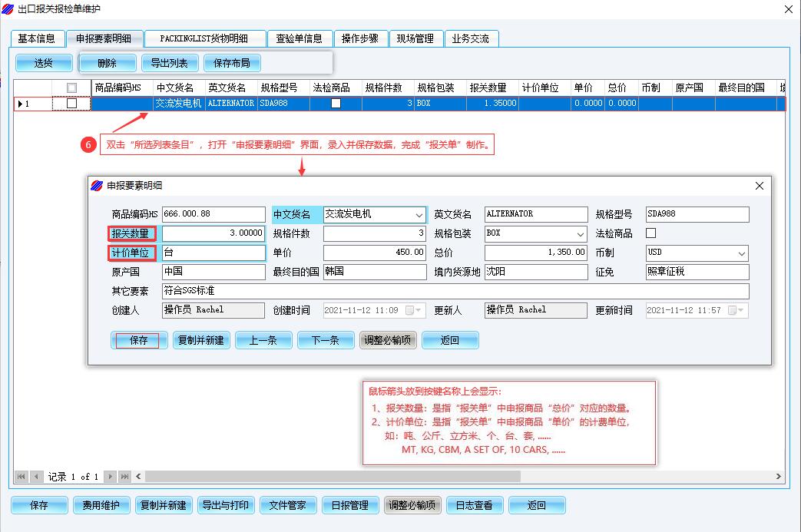The width and height of the screenshot is (801, 532).
Task: Go to first record in navigator
Action: tap(21, 477)
